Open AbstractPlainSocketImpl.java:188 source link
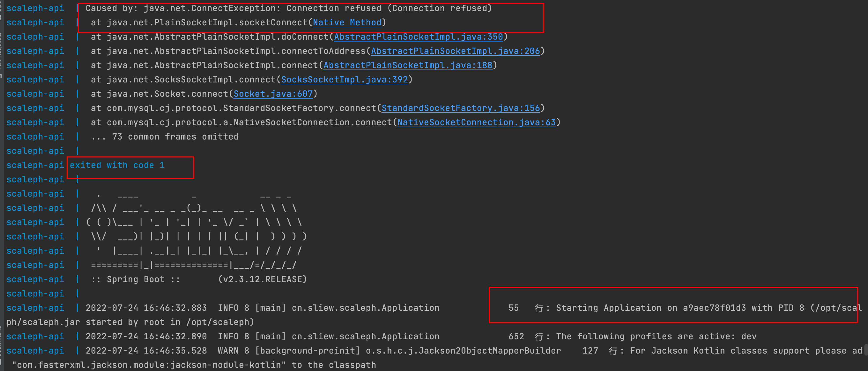The width and height of the screenshot is (868, 371). point(407,65)
